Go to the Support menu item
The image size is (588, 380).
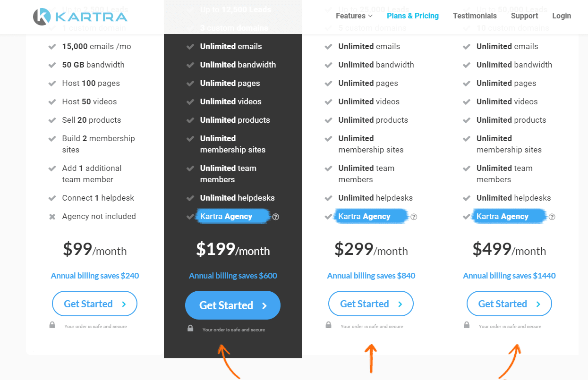tap(524, 16)
